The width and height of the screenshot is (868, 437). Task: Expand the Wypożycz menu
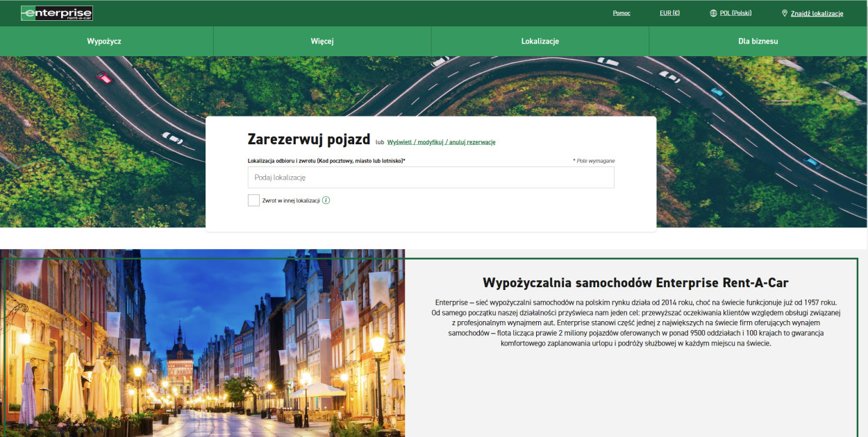(104, 41)
